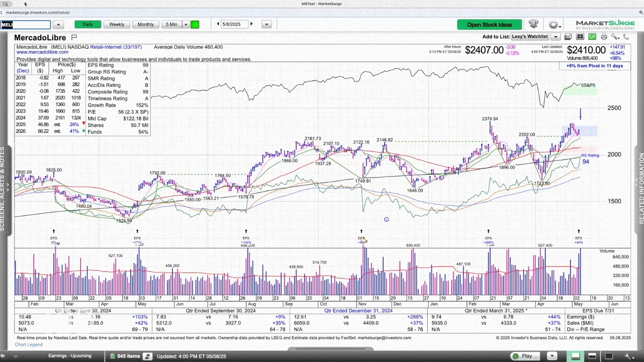This screenshot has width=644, height=362.
Task: Switch to the Daily chart
Action: (x=87, y=24)
